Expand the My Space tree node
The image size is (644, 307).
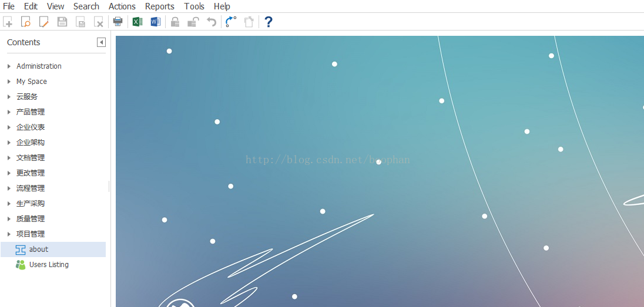(9, 82)
